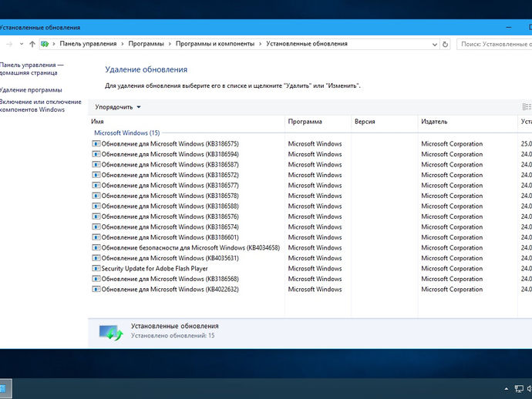Click the search installed updates field
This screenshot has height=399, width=532.
tap(494, 44)
